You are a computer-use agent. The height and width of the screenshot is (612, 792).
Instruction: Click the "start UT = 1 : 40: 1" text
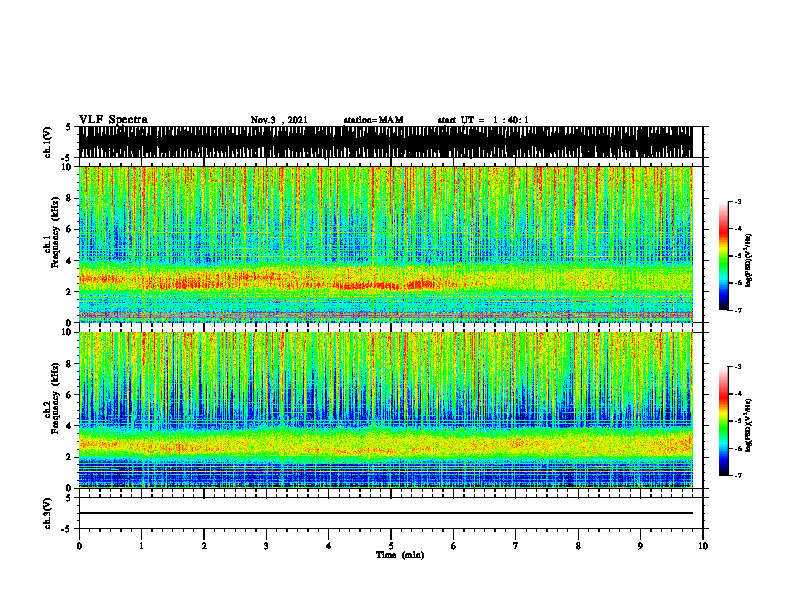coord(483,120)
